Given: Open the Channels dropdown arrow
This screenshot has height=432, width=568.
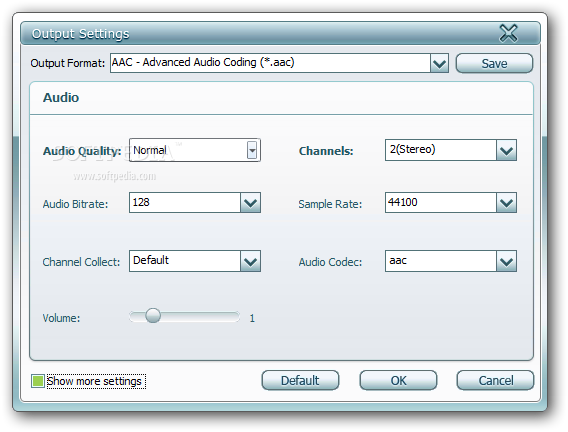Looking at the screenshot, I should tap(506, 150).
